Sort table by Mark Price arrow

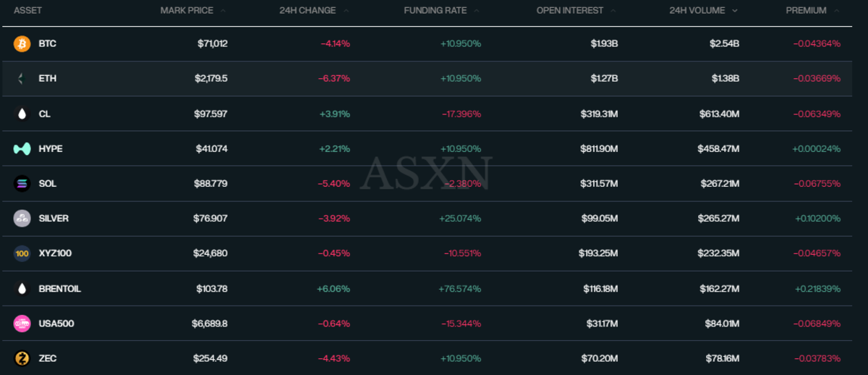coord(223,11)
